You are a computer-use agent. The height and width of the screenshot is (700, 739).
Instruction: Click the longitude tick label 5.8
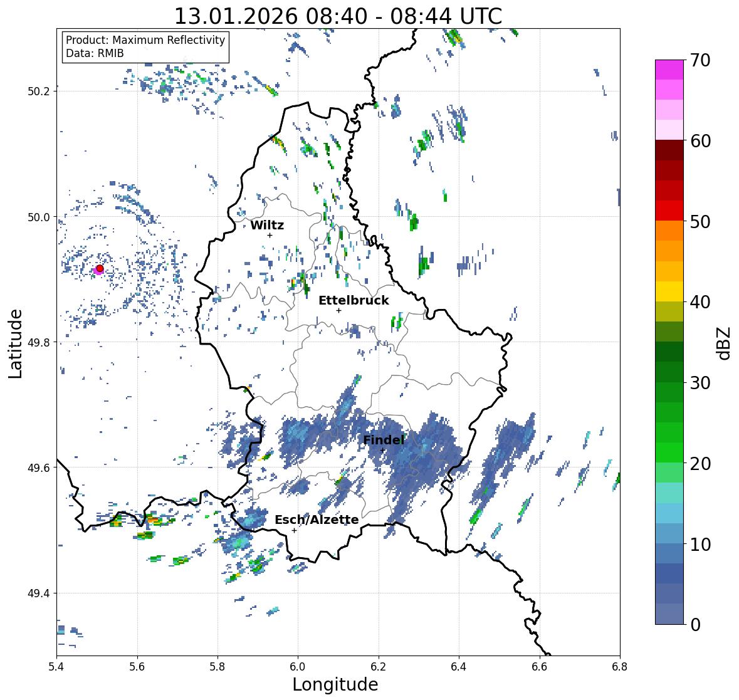pos(218,666)
